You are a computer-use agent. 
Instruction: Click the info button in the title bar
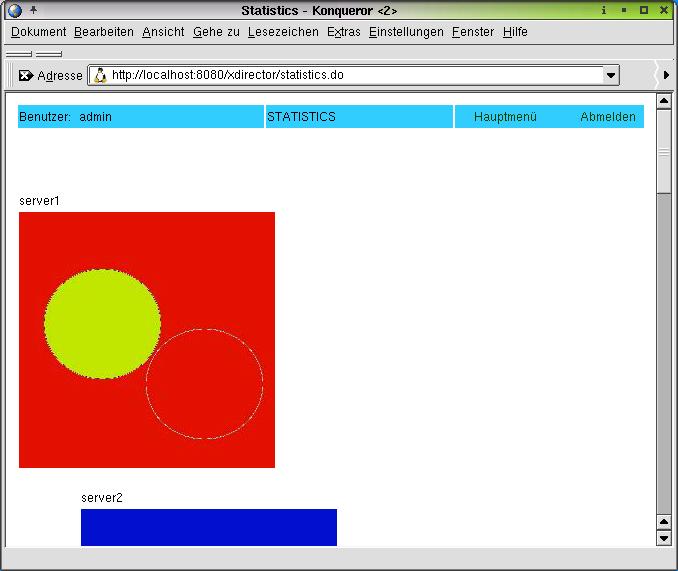pyautogui.click(x=604, y=10)
